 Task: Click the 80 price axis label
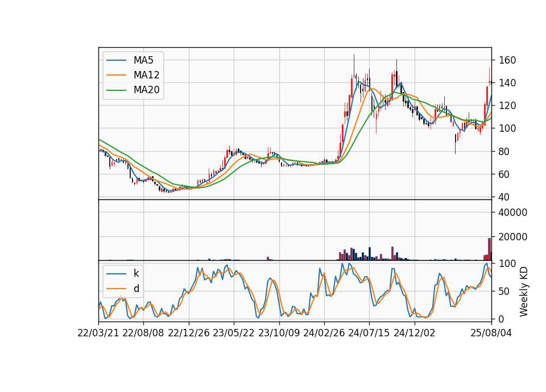point(504,152)
